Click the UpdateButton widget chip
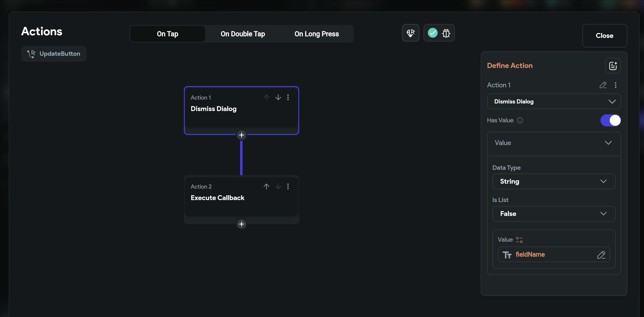Viewport: 644px width, 317px height. pos(54,54)
